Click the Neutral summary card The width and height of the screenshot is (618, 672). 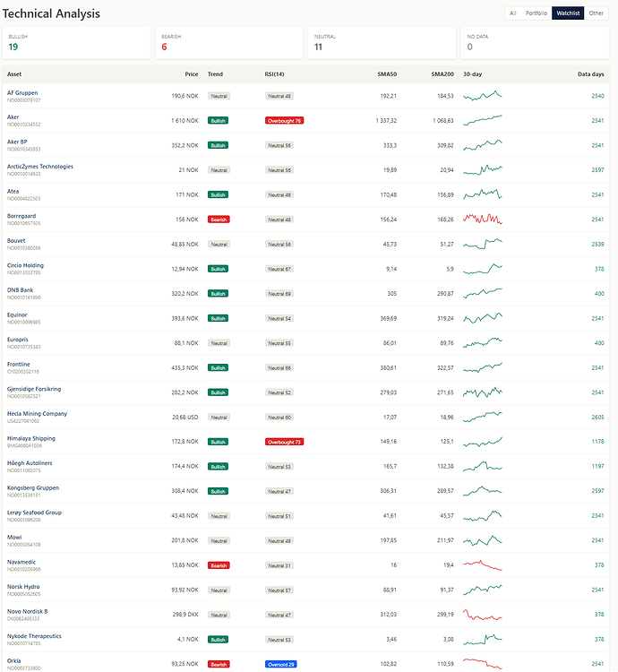coord(382,43)
